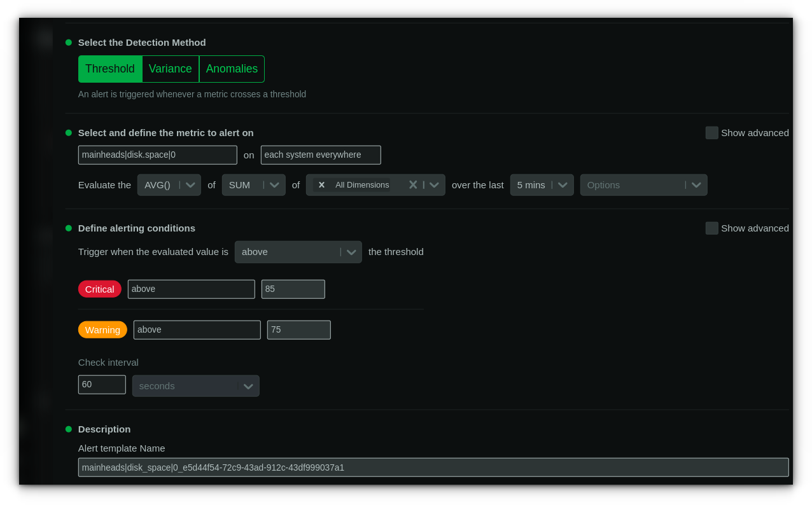The image size is (812, 505).
Task: Open the seconds unit dropdown
Action: pyautogui.click(x=196, y=386)
